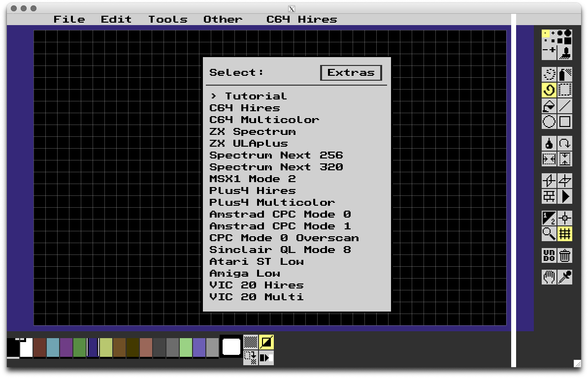Click the trash can clear icon
Screen dimensions: 588x378
tap(565, 255)
